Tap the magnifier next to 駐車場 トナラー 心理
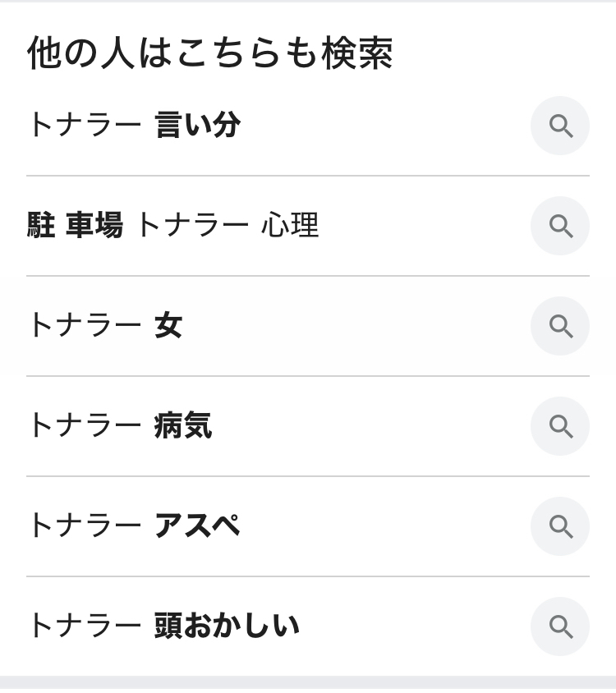Image resolution: width=616 pixels, height=693 pixels. pyautogui.click(x=560, y=226)
